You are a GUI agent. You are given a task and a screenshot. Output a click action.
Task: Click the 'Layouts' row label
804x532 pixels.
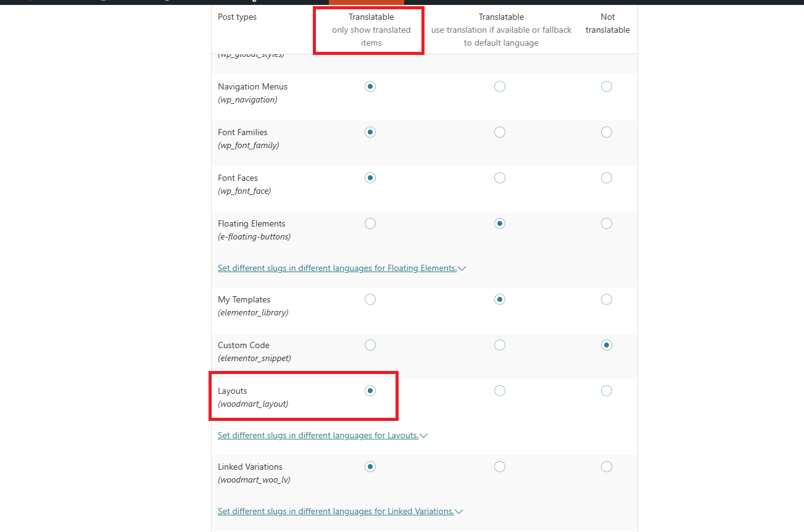(x=233, y=391)
